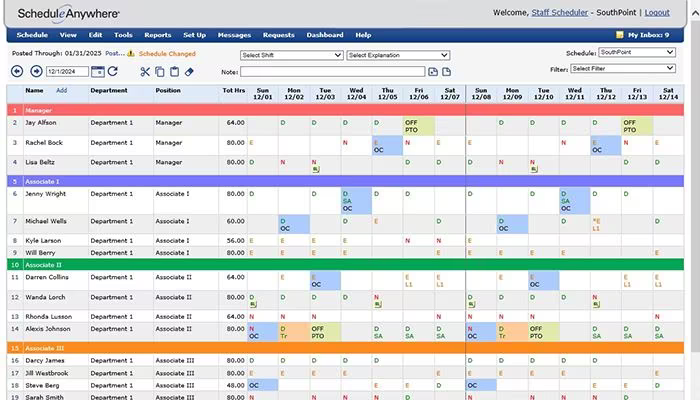The width and height of the screenshot is (700, 400).
Task: Click the save note icon next to Note field
Action: 433,71
